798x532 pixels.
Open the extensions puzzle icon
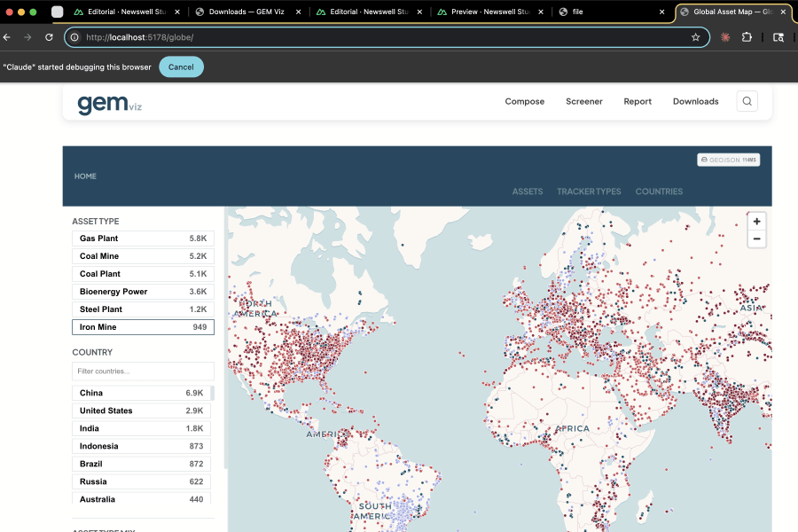tap(747, 37)
